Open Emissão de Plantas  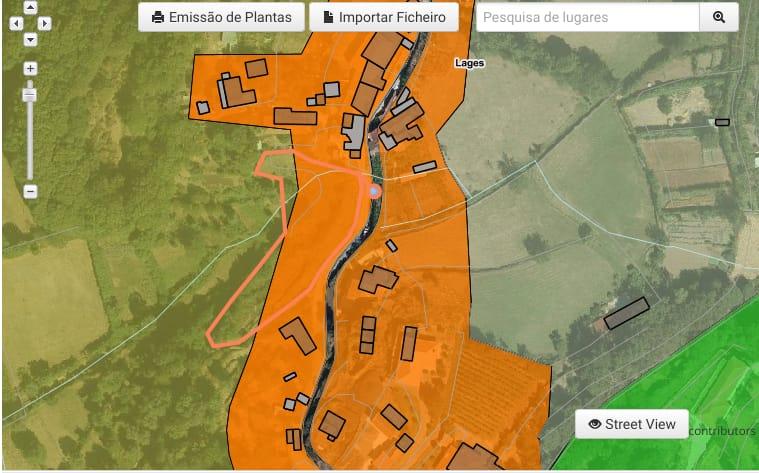(x=221, y=17)
